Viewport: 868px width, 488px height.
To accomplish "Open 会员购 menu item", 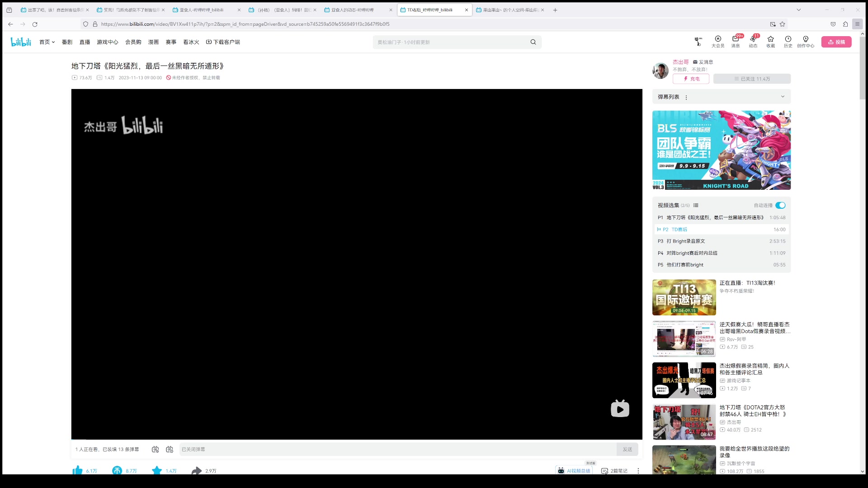I will (133, 42).
